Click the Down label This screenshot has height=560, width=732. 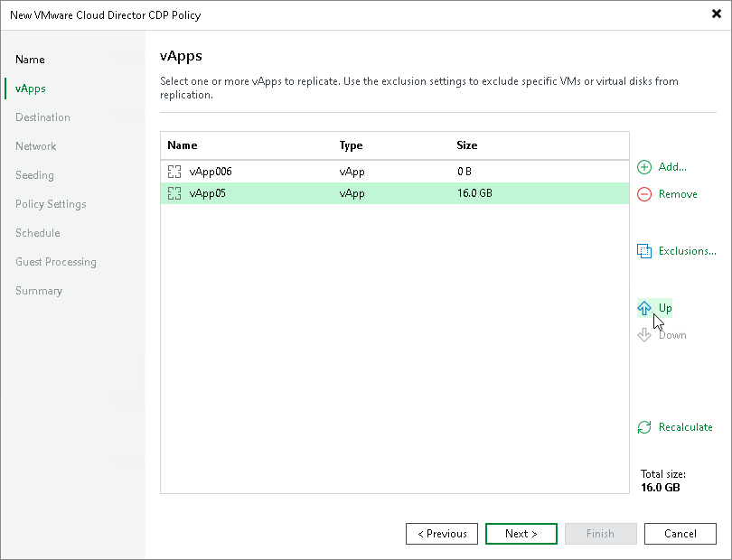(672, 335)
